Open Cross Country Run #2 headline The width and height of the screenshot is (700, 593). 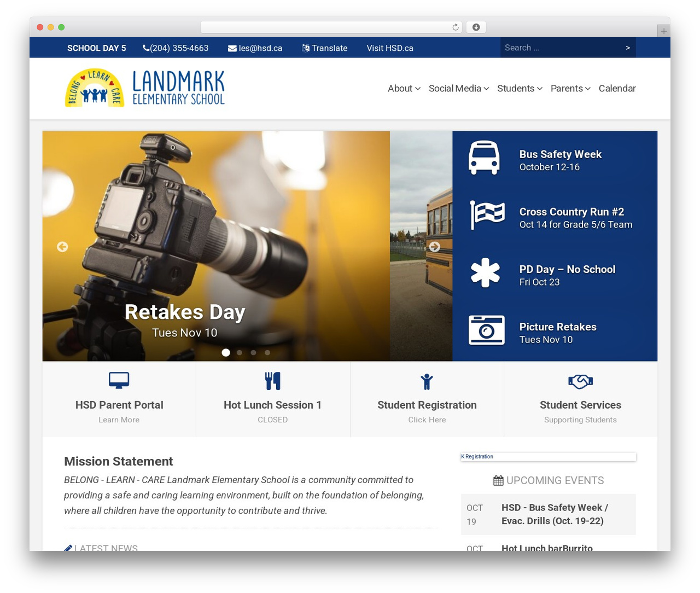pos(571,212)
